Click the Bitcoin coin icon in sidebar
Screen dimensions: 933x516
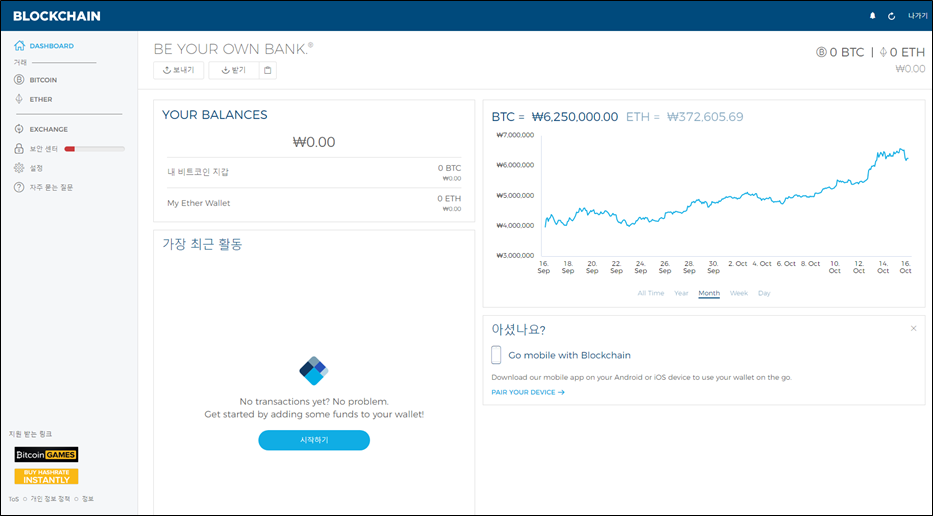(19, 80)
